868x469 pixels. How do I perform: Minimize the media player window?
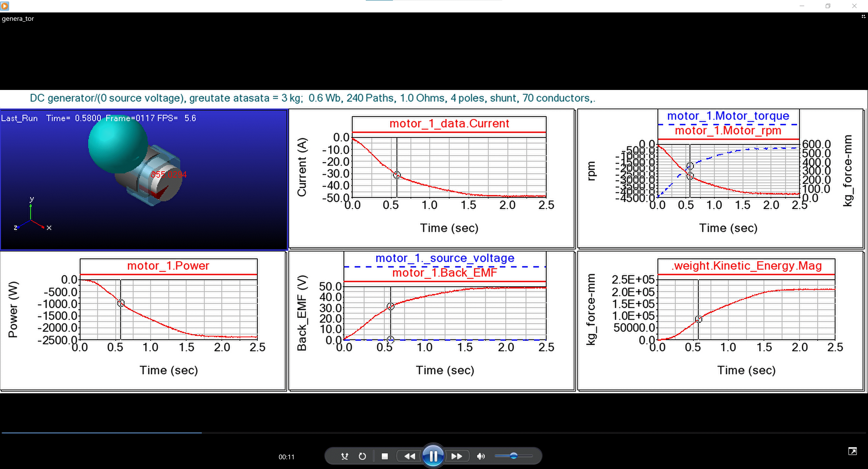coord(802,6)
